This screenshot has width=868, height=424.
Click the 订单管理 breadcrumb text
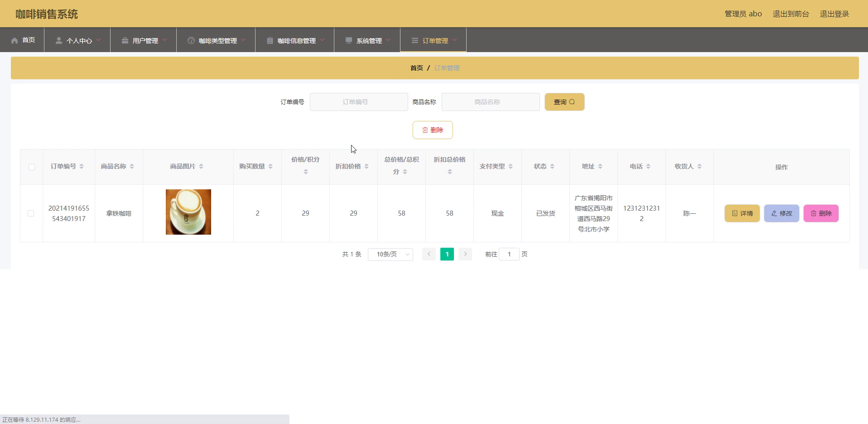(x=447, y=68)
